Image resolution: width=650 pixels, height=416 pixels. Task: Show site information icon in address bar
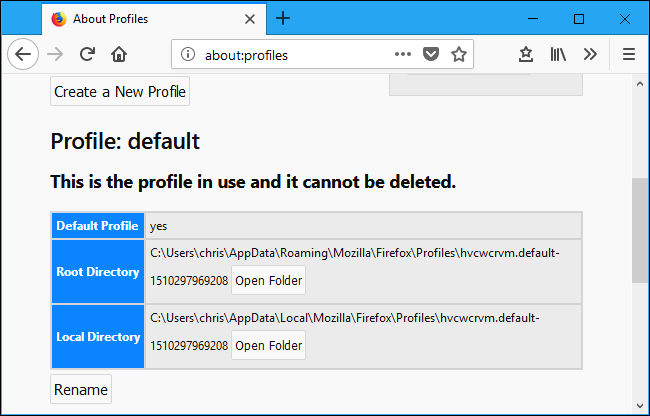pos(188,55)
